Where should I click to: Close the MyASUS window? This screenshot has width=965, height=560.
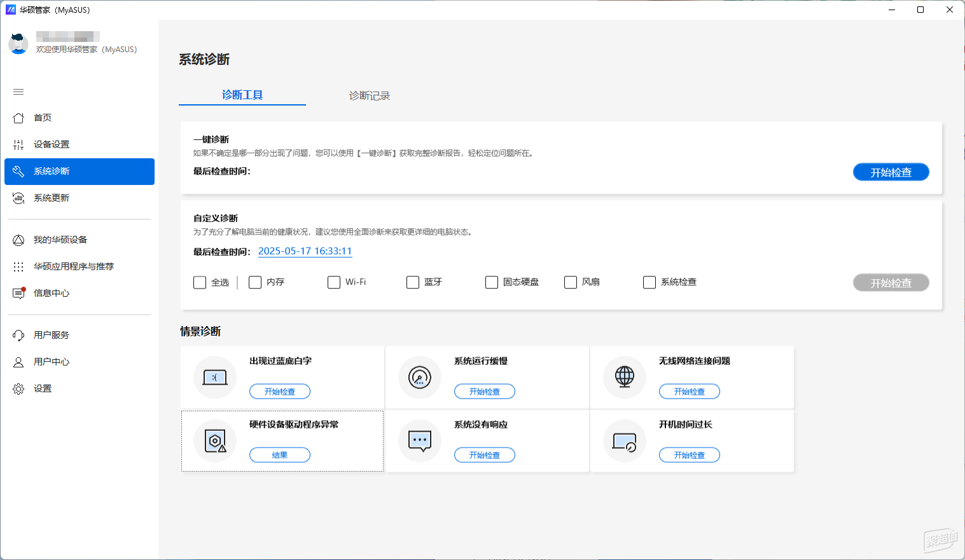tap(950, 10)
